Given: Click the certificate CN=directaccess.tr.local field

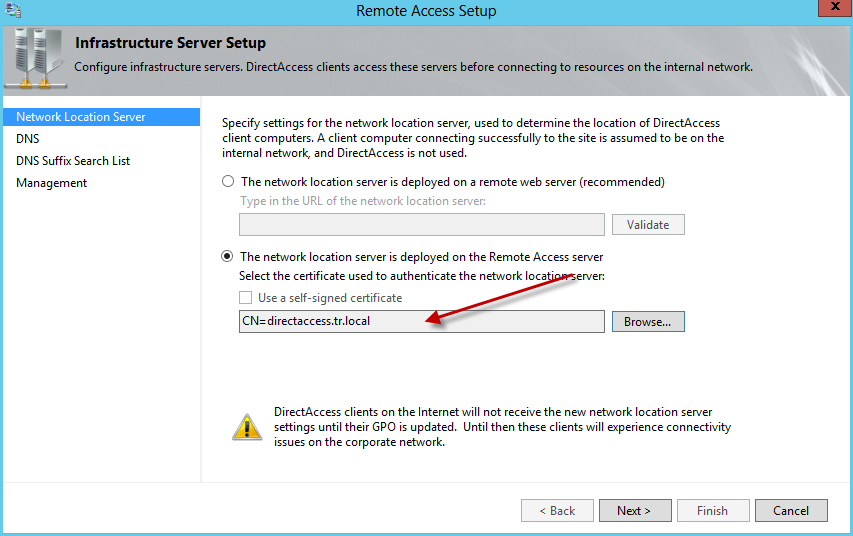Looking at the screenshot, I should click(422, 321).
